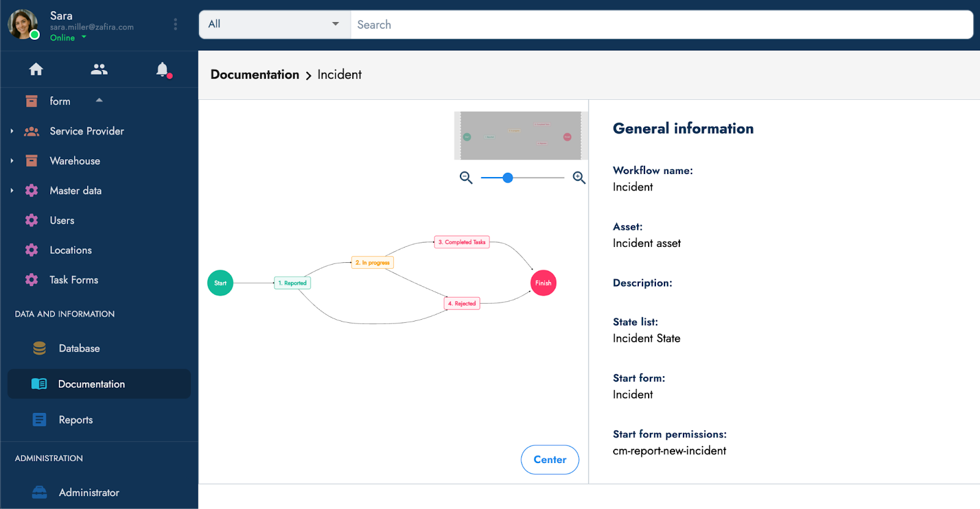
Task: Open the contacts people icon
Action: pos(99,69)
